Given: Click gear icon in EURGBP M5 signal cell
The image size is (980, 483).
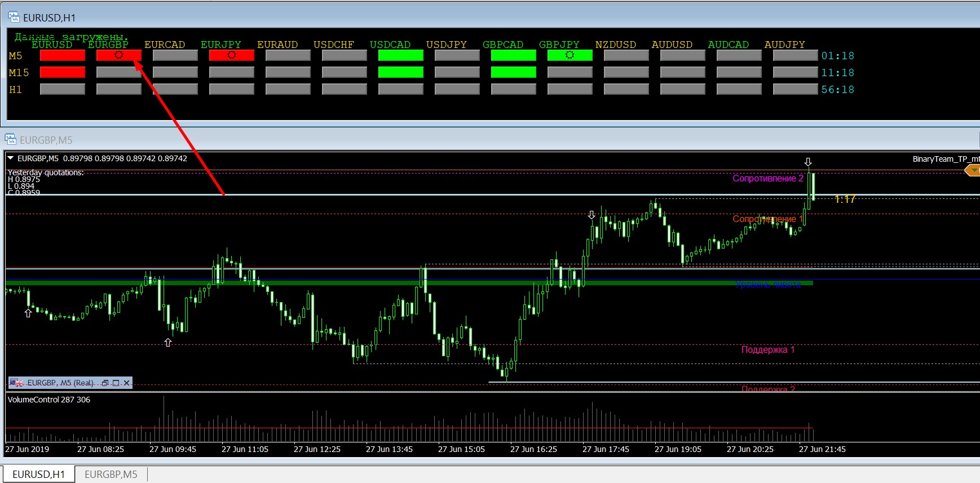Looking at the screenshot, I should pyautogui.click(x=118, y=55).
